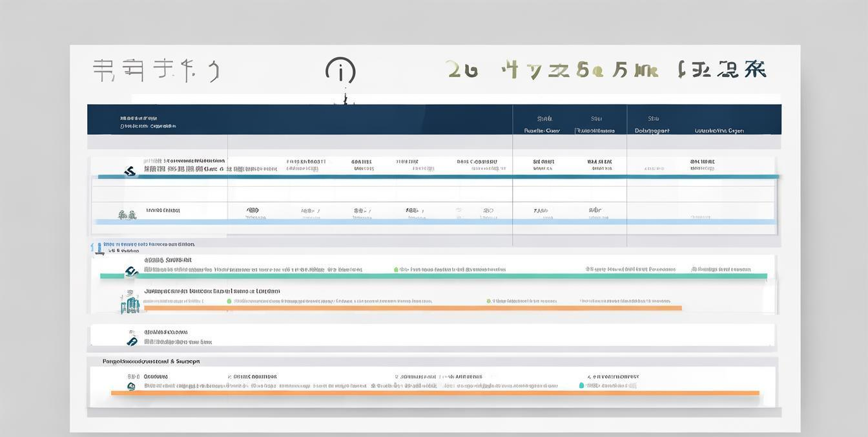Screen dimensions: 868x437
Task: Open the teal icon on the green-bar row
Action: pos(131,271)
